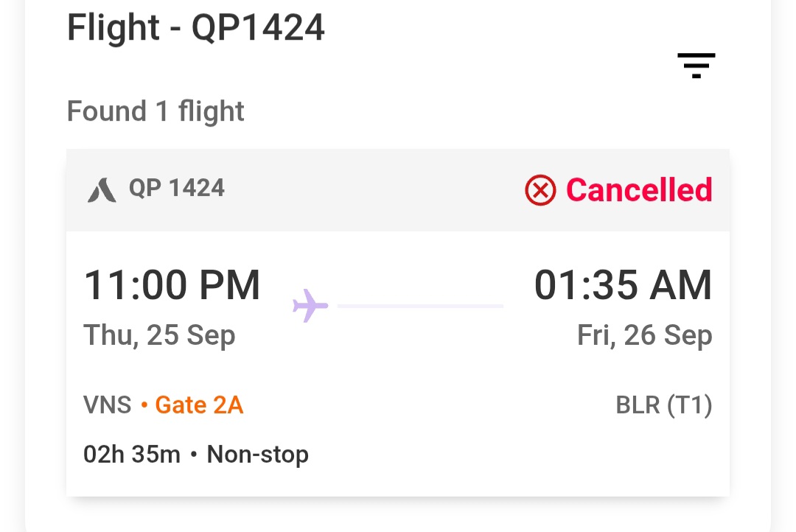Select the Flight - QP1424 page title
The height and width of the screenshot is (532, 796).
[x=195, y=28]
